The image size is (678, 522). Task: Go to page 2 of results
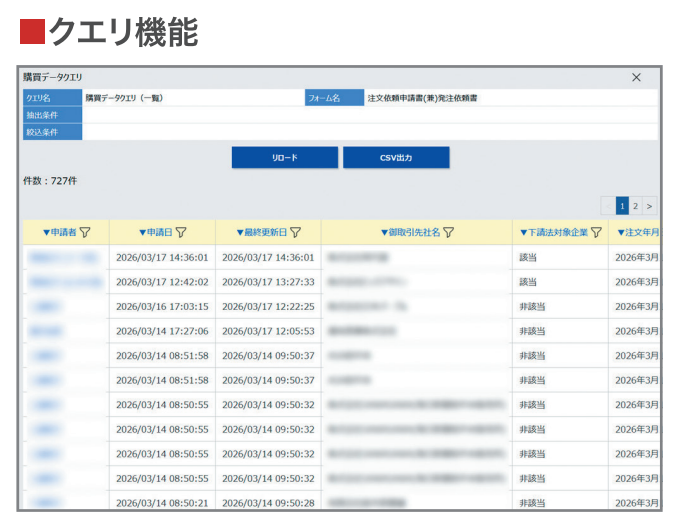point(635,206)
